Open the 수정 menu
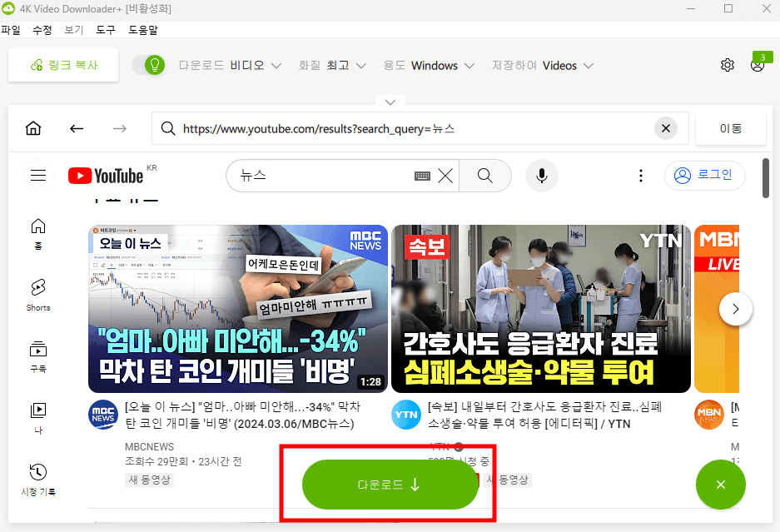Image resolution: width=780 pixels, height=532 pixels. (42, 30)
